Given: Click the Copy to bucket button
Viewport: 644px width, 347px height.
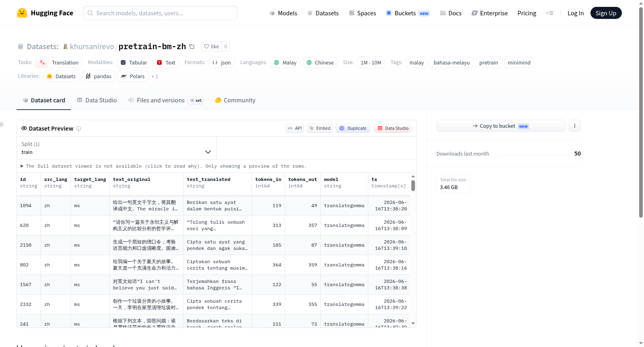Looking at the screenshot, I should [501, 126].
